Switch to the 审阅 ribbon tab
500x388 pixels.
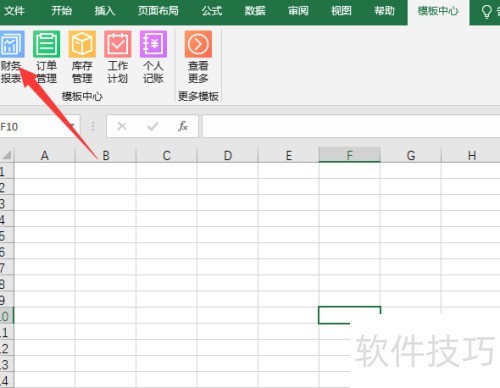(298, 11)
